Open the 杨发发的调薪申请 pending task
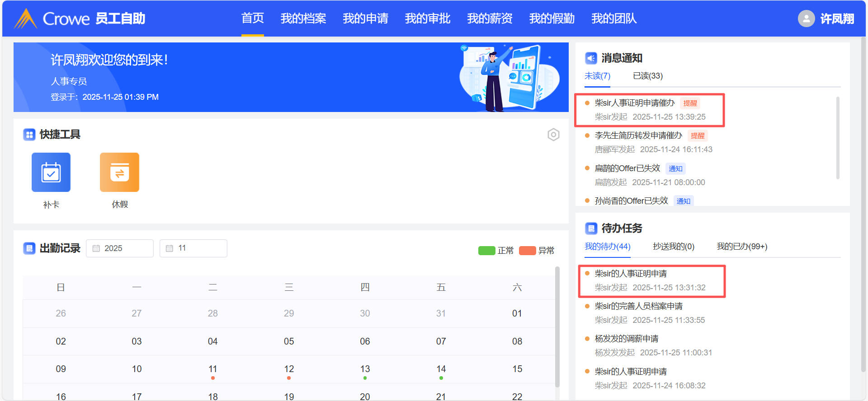This screenshot has width=868, height=401. click(x=626, y=339)
